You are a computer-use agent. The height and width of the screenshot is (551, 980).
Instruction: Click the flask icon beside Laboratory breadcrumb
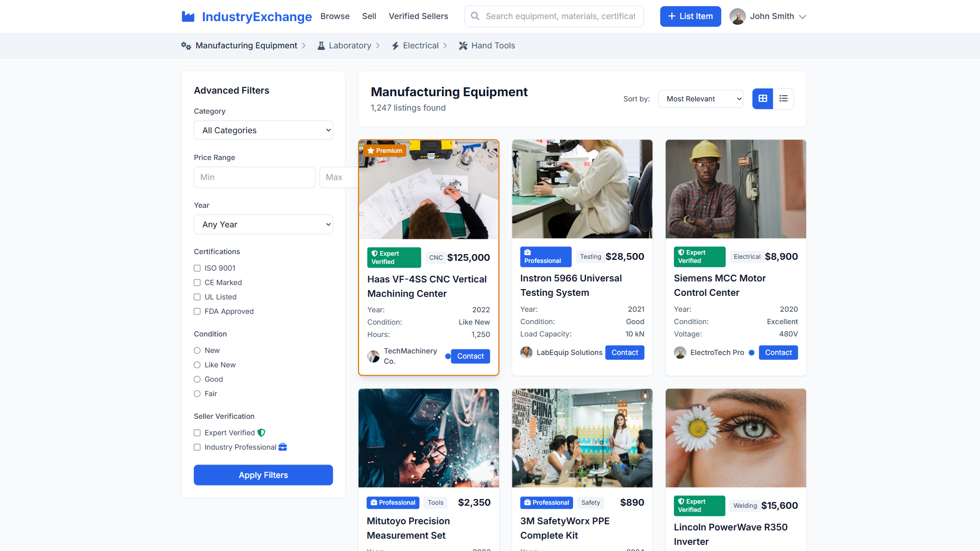click(320, 45)
